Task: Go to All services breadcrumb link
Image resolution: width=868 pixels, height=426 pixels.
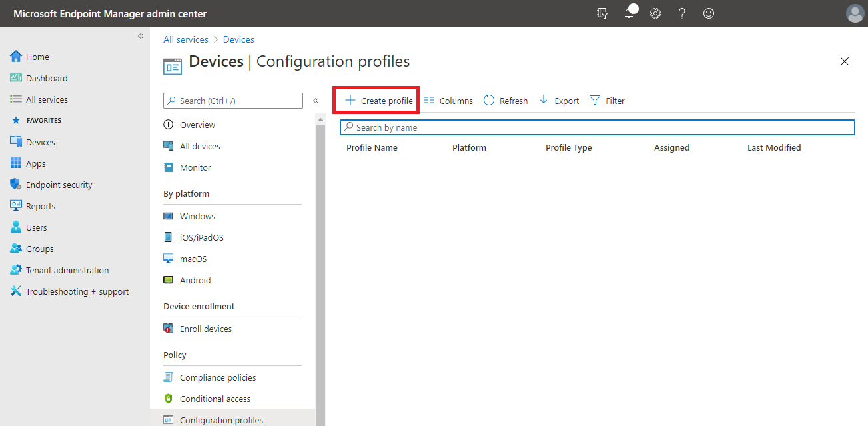Action: pos(186,39)
